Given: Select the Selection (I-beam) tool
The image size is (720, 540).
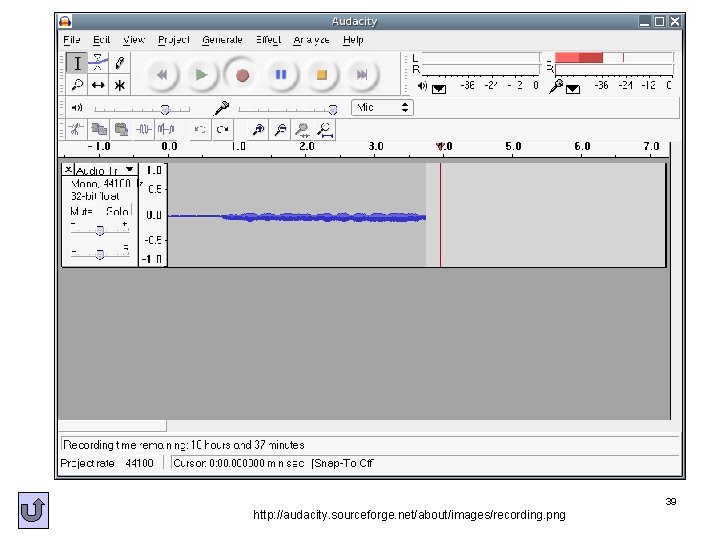Looking at the screenshot, I should [77, 63].
